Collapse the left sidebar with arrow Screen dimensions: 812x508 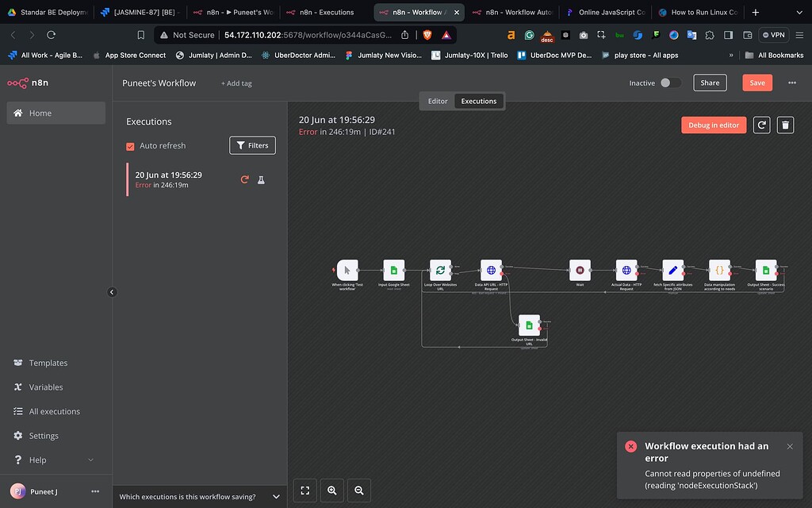click(112, 292)
